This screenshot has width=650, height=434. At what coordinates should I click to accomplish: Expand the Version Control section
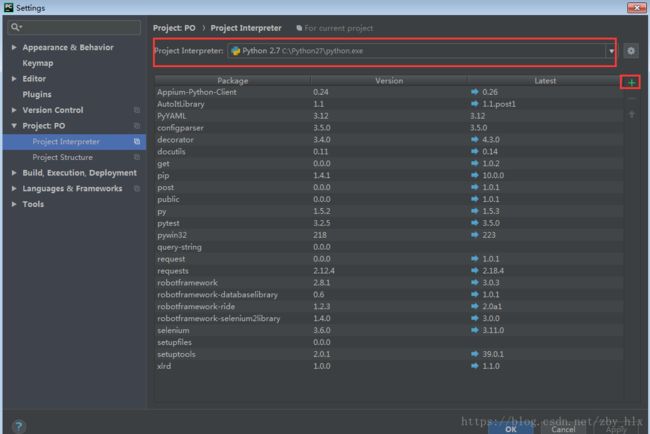(x=14, y=110)
